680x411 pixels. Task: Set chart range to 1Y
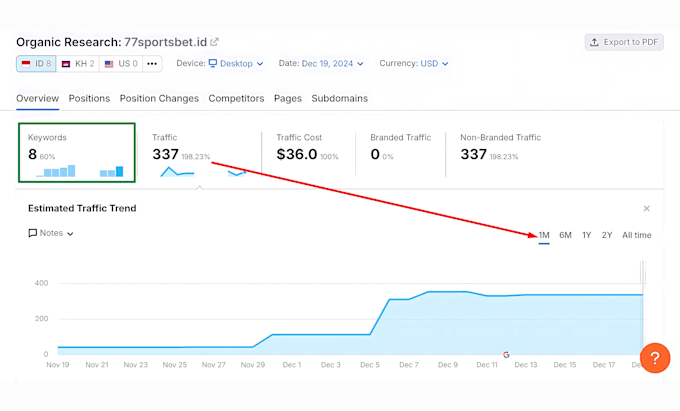(586, 235)
